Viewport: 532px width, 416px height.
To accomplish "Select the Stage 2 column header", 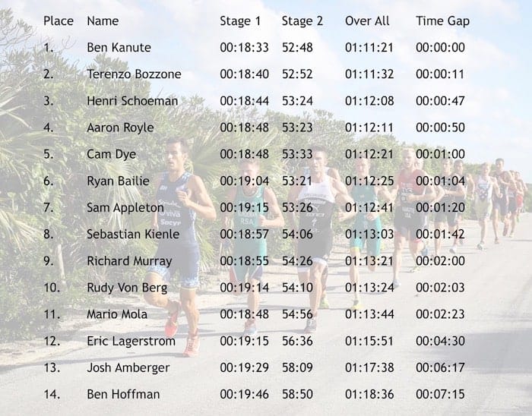I will click(x=302, y=21).
